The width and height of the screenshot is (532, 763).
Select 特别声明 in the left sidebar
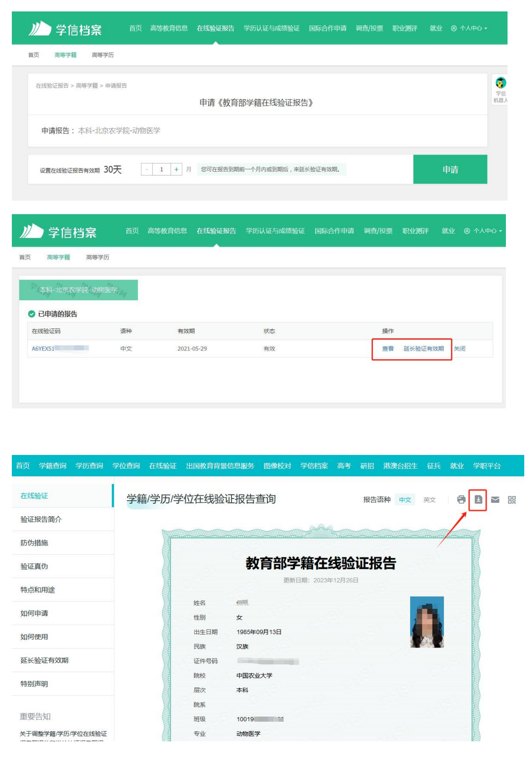pyautogui.click(x=63, y=684)
